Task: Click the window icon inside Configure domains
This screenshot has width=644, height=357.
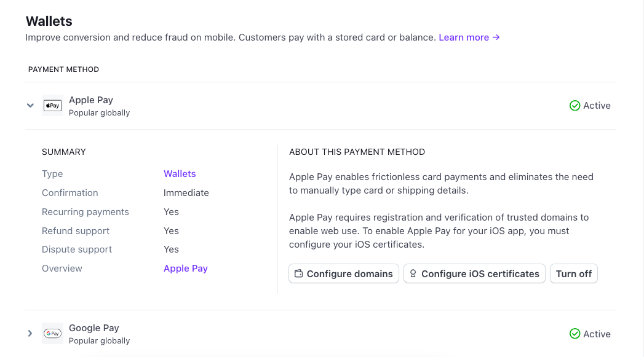Action: (298, 274)
